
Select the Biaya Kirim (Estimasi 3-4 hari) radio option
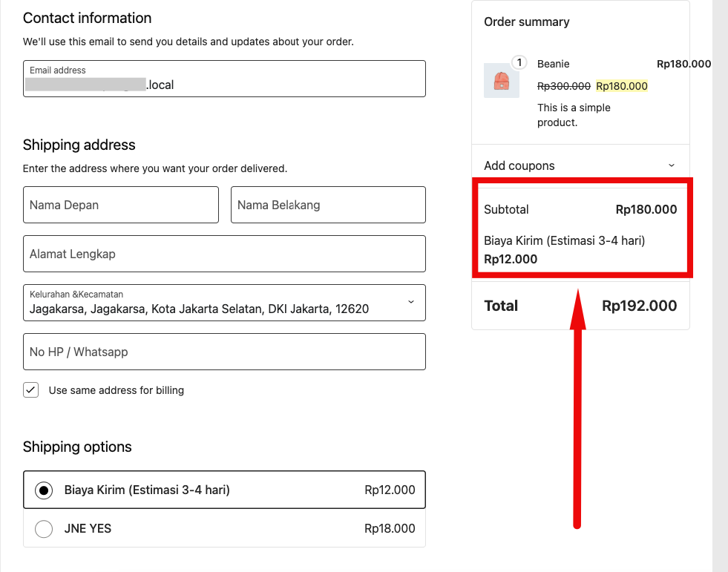(44, 490)
